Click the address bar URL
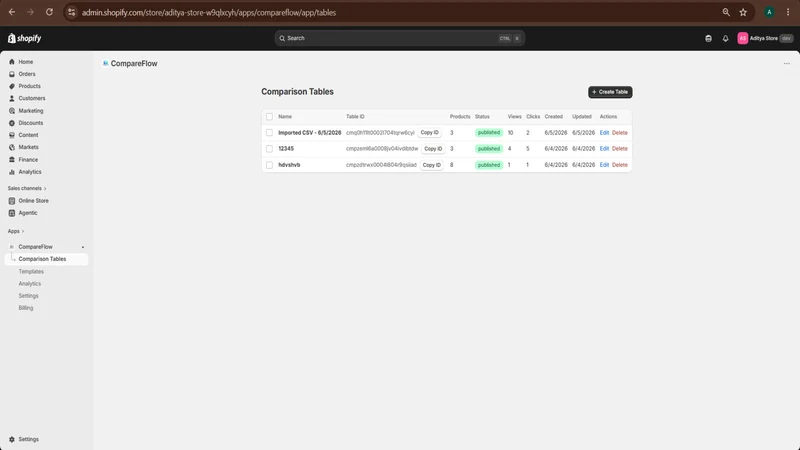 point(209,12)
